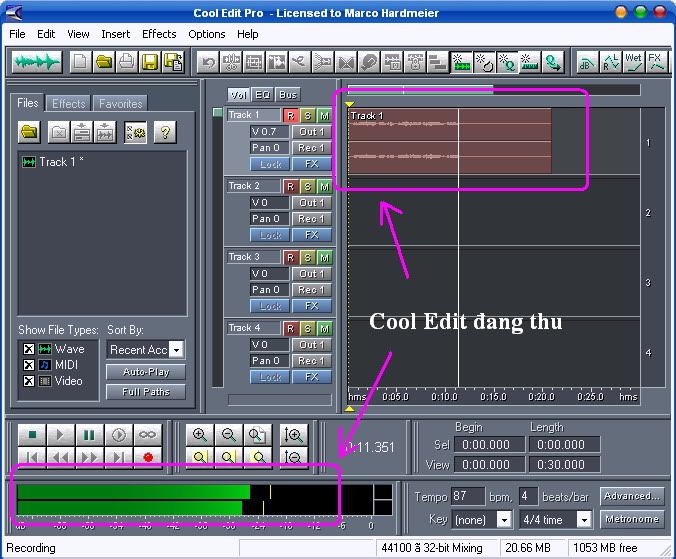
Task: Click the Rewind transport button
Action: click(x=60, y=457)
